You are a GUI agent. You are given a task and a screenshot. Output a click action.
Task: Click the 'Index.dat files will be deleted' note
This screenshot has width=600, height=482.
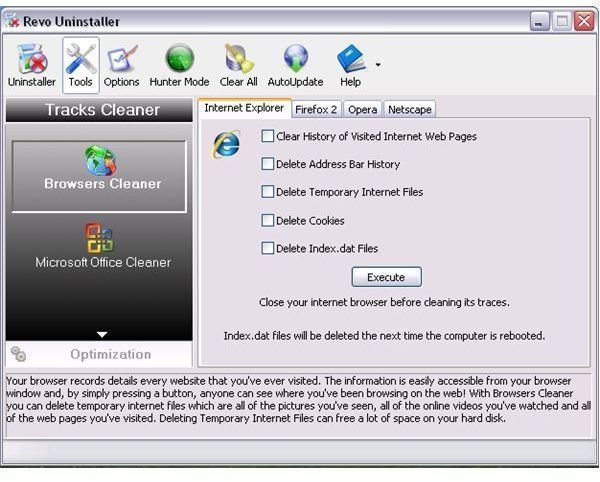[x=384, y=336]
